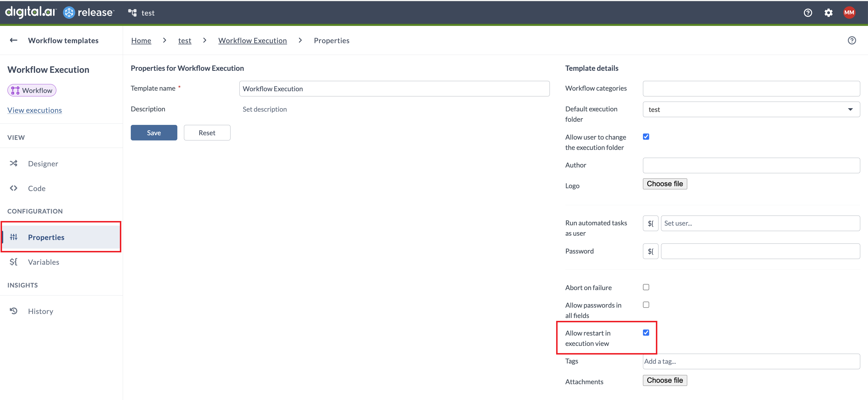Enable Allow passwords in all fields

(x=646, y=304)
